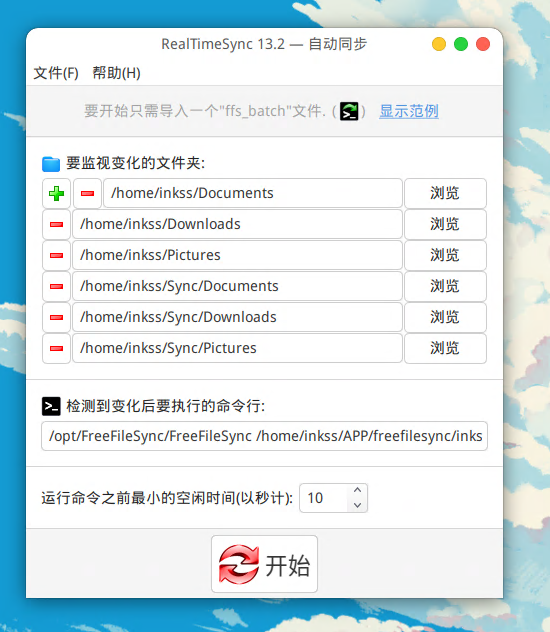The height and width of the screenshot is (632, 550).
Task: Add a new folder row with green plus
Action: pyautogui.click(x=56, y=193)
